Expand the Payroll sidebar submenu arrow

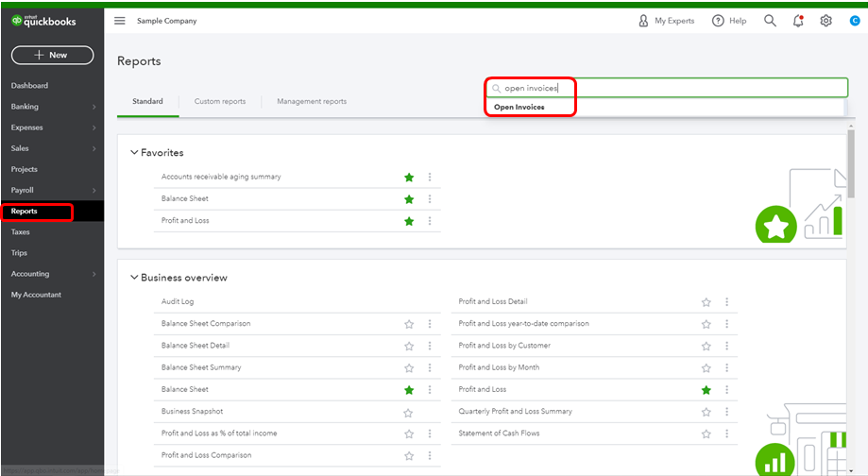coord(94,191)
